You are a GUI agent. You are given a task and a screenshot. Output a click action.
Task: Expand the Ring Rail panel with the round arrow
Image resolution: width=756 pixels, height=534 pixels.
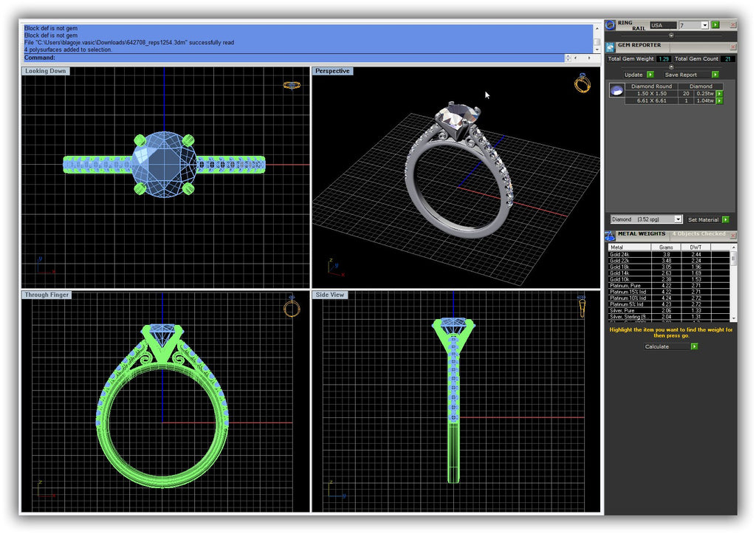[671, 35]
